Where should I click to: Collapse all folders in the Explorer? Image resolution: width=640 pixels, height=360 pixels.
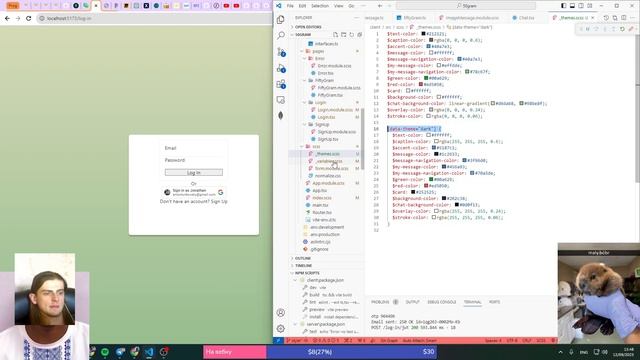point(360,35)
